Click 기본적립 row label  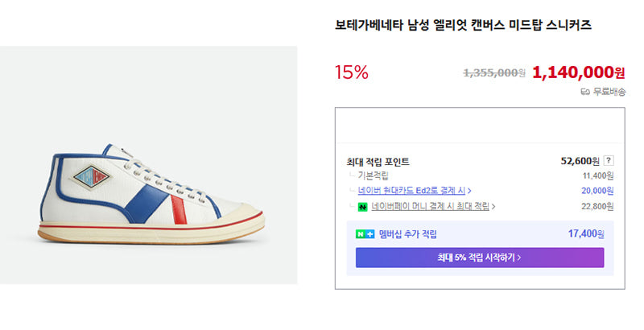pos(373,175)
